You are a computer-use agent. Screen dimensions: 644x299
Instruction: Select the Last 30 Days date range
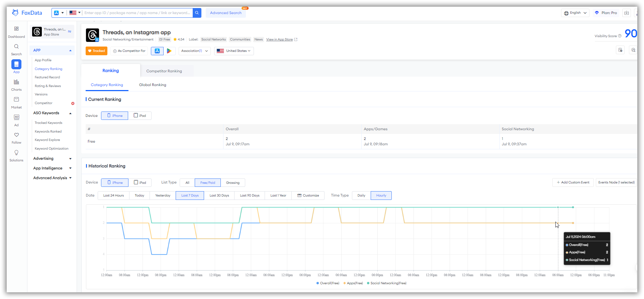coord(219,196)
